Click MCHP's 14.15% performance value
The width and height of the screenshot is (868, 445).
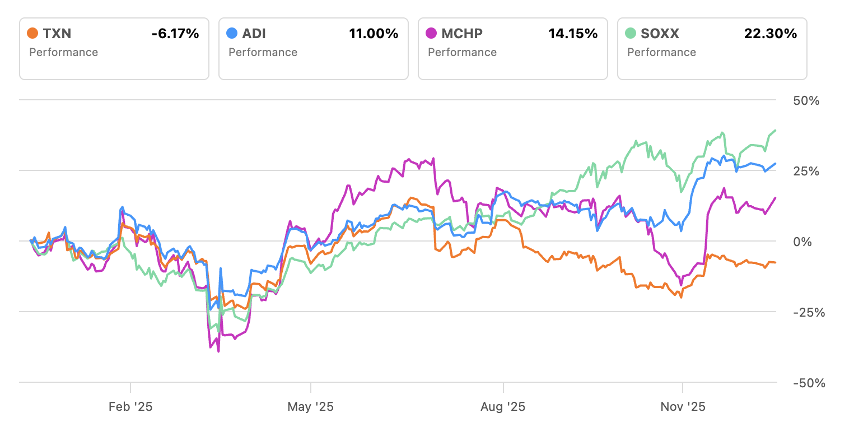click(573, 34)
